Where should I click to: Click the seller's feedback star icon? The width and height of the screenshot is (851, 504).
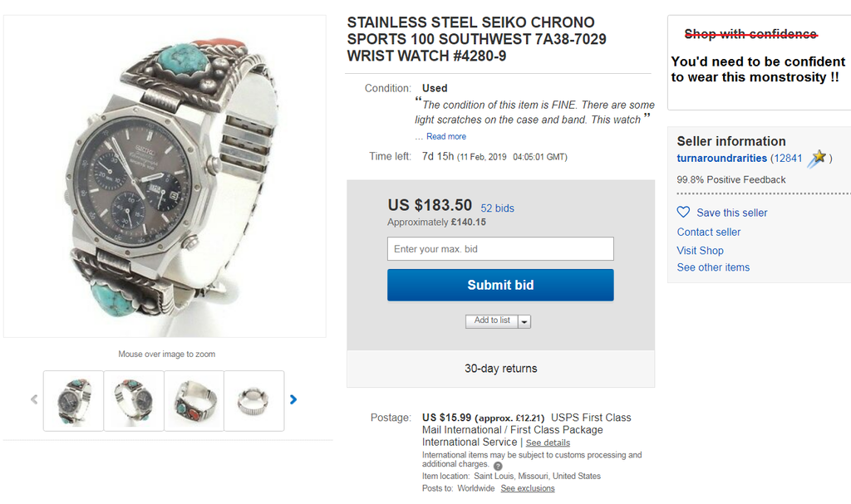818,158
